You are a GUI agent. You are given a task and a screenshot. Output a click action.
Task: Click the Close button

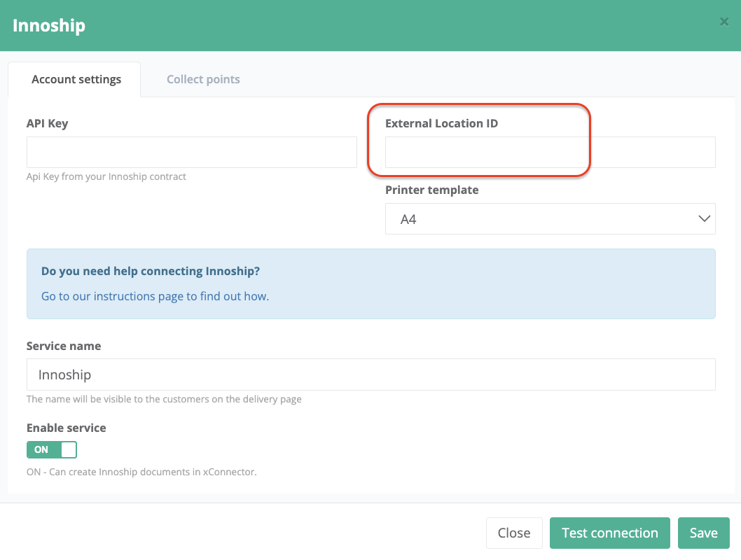click(514, 533)
